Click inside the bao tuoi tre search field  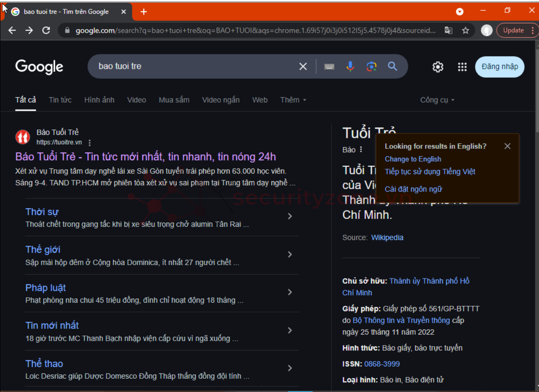[194, 66]
